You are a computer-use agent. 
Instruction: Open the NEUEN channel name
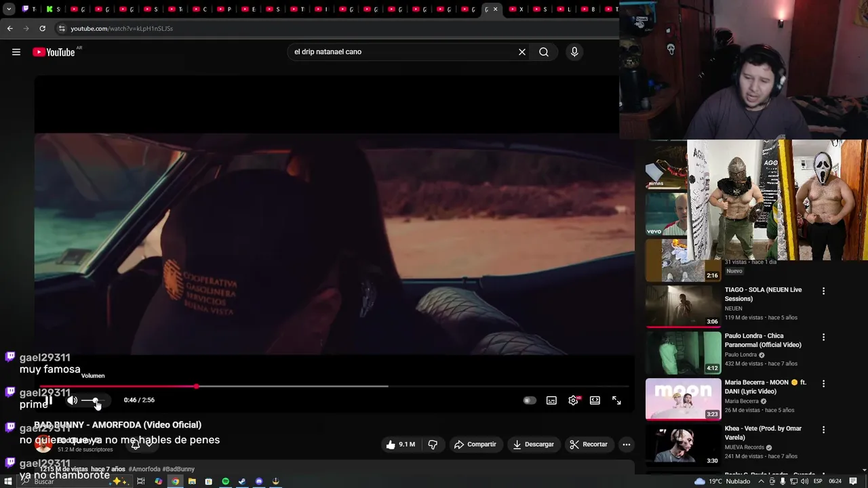[733, 308]
